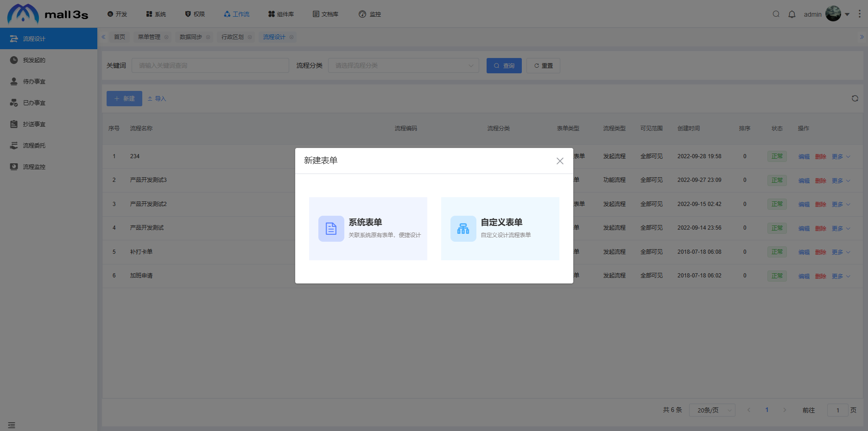Focus the 前往 page number input

pos(838,410)
